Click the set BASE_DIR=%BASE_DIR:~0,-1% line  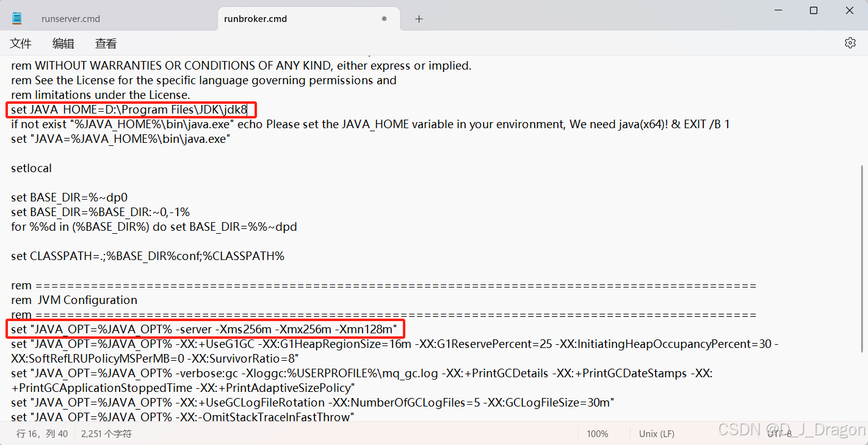tap(100, 212)
